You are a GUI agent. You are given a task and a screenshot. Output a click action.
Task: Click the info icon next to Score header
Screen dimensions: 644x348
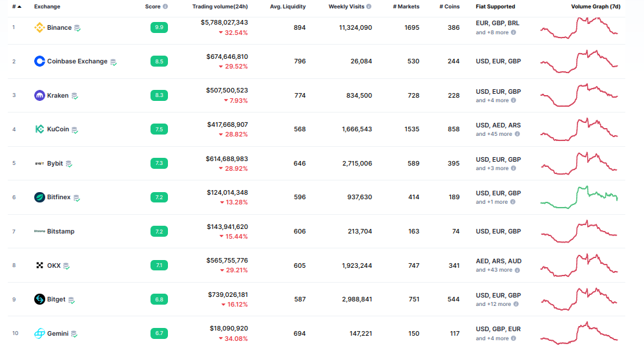(165, 6)
